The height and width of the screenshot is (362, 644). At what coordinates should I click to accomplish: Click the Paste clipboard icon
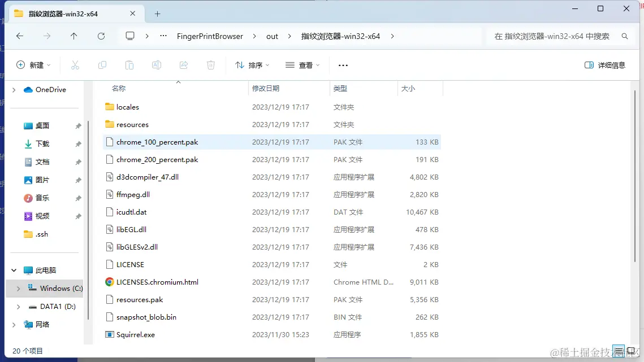point(129,65)
